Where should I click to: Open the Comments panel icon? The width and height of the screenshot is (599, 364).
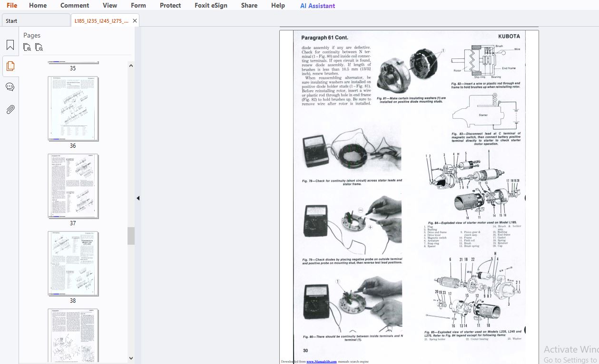tap(10, 87)
